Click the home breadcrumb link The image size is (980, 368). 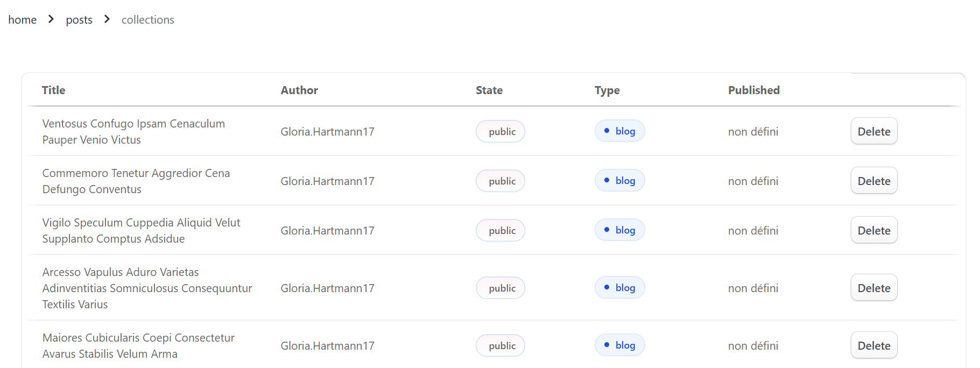(23, 20)
